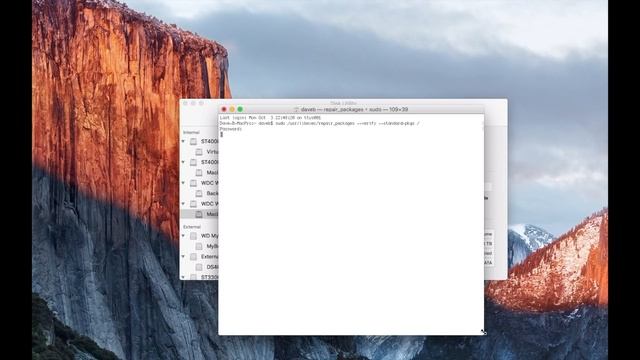Collapse the WD My external disk in Disk Utility
640x360 pixels.
[183, 236]
